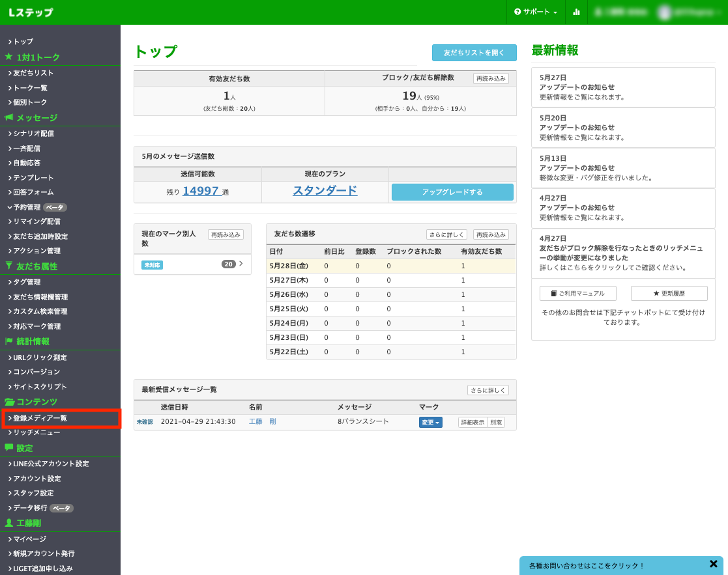Image resolution: width=728 pixels, height=575 pixels.
Task: Open the 変更 mark dropdown in message list
Action: (430, 422)
